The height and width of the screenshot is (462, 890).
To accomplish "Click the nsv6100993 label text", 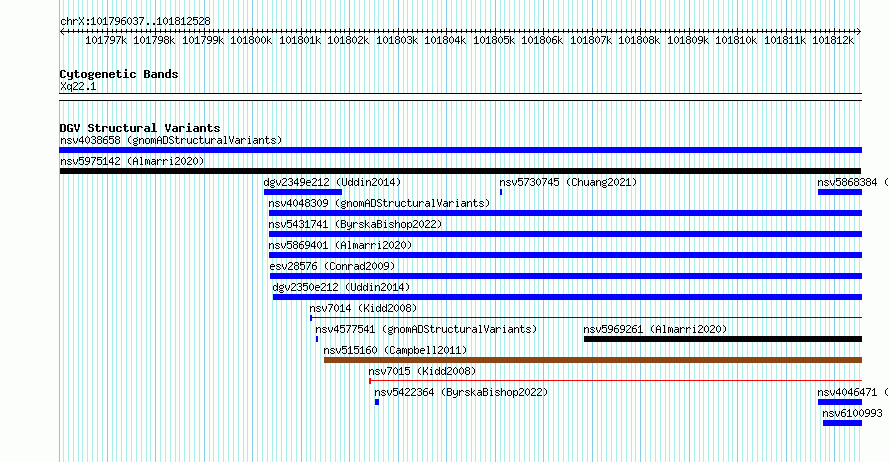I will click(x=853, y=413).
